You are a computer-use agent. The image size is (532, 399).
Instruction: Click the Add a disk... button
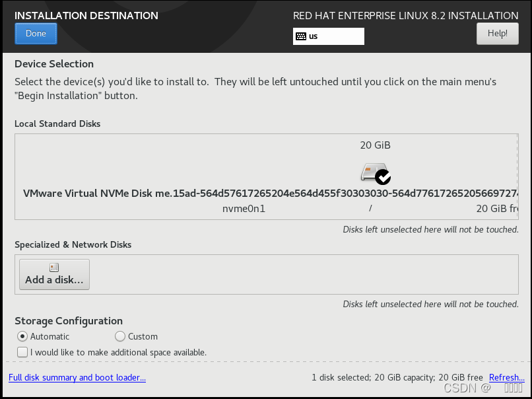(54, 274)
